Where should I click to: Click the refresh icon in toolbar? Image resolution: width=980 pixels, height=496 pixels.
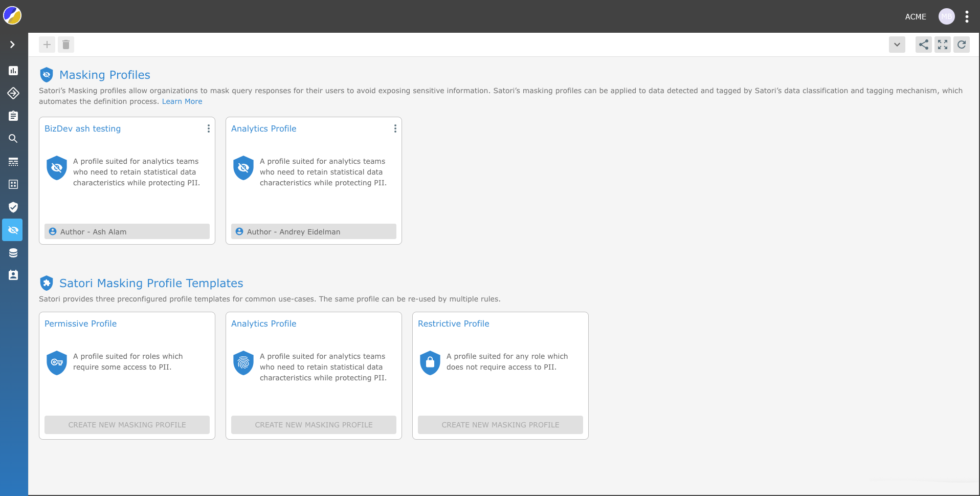962,45
